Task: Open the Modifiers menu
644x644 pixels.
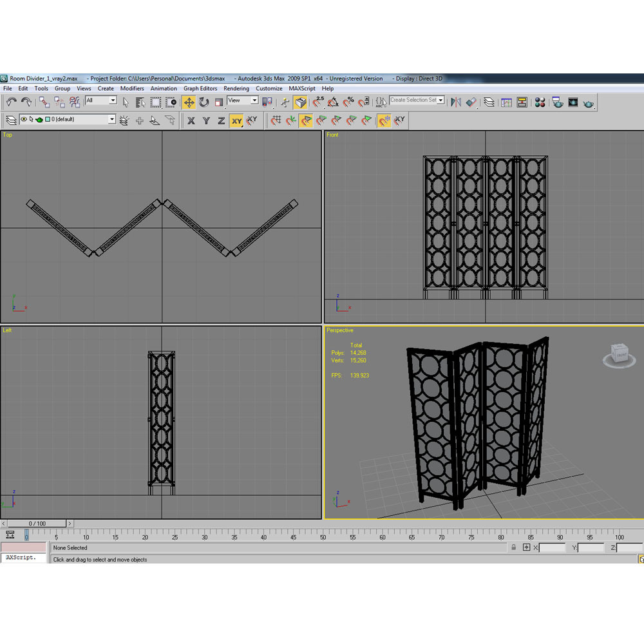Action: (132, 88)
